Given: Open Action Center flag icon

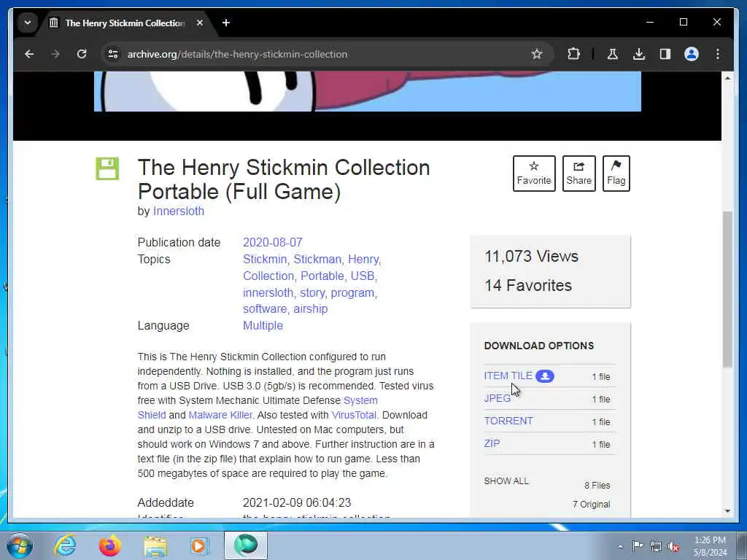Looking at the screenshot, I should point(638,545).
